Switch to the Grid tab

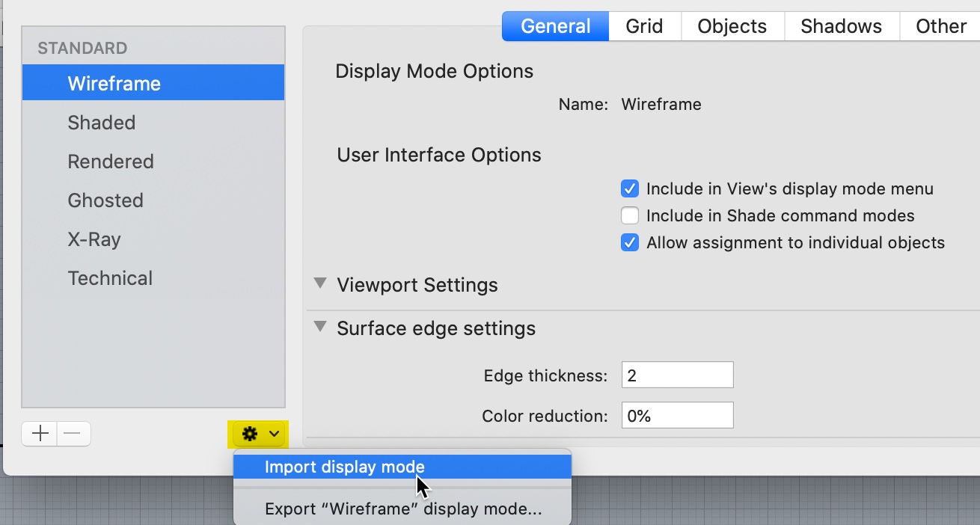click(x=645, y=26)
